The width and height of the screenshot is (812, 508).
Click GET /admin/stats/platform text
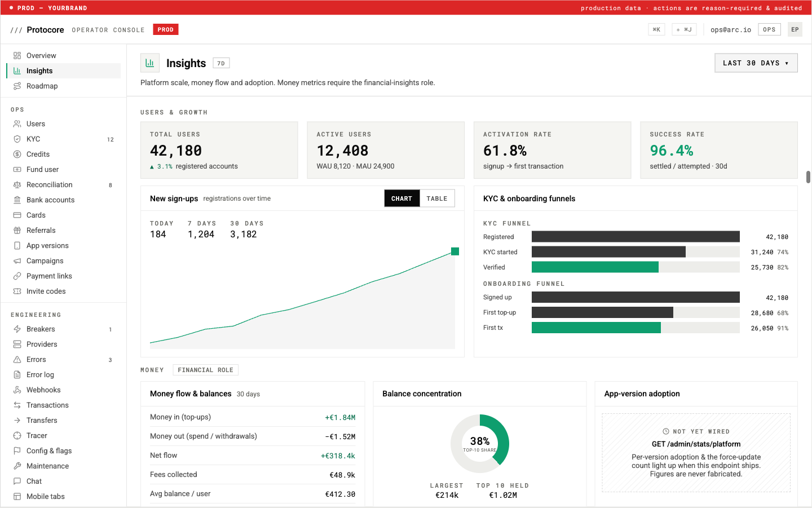tap(696, 444)
